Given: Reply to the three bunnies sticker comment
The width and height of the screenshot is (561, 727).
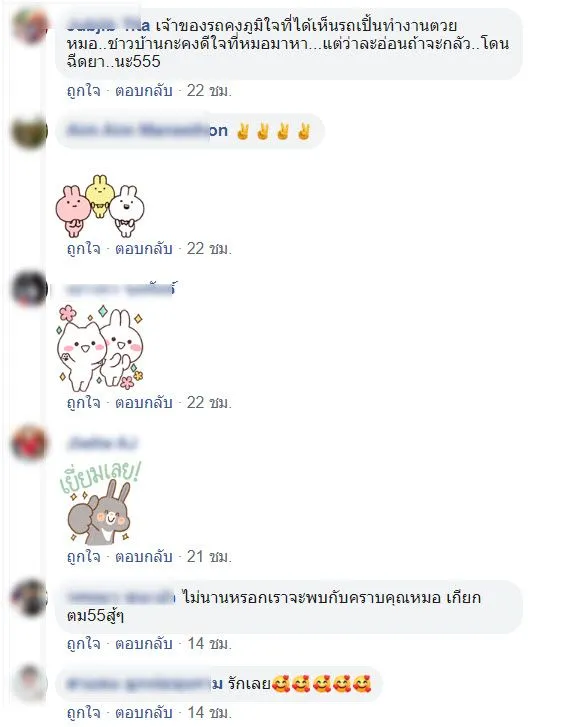Looking at the screenshot, I should point(144,249).
